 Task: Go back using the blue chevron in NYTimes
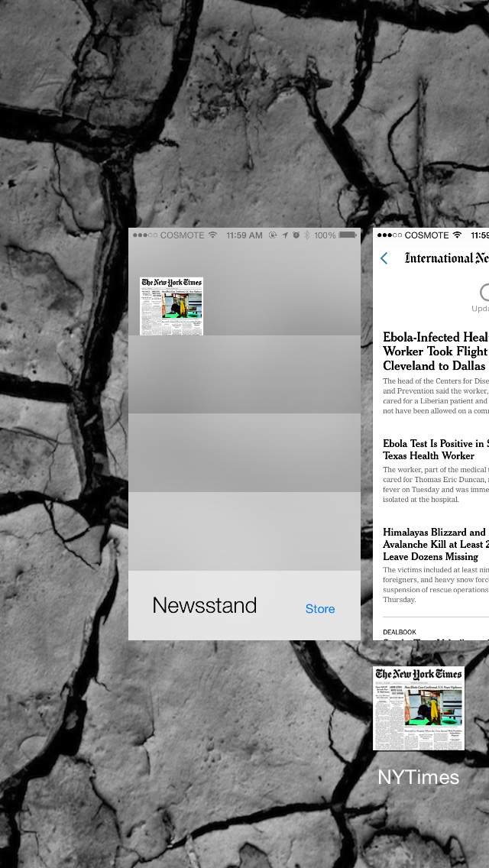(385, 258)
